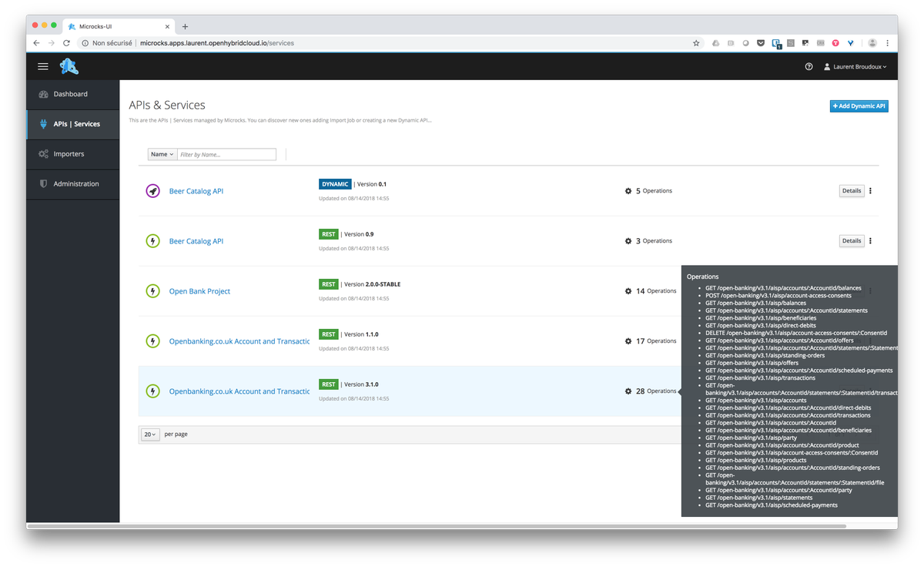Open Importers in sidebar
Screen dimensions: 924x567
tap(73, 154)
